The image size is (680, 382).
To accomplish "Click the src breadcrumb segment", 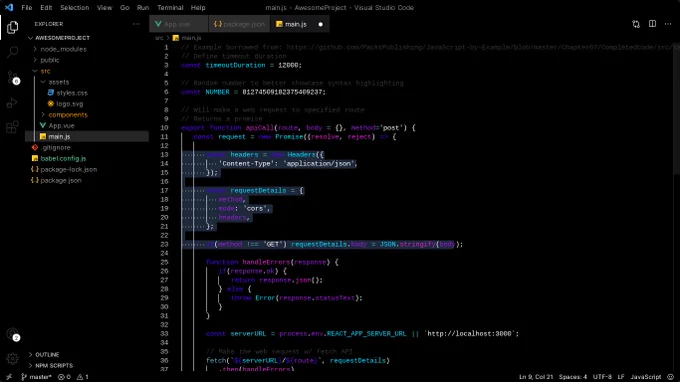I will (159, 38).
